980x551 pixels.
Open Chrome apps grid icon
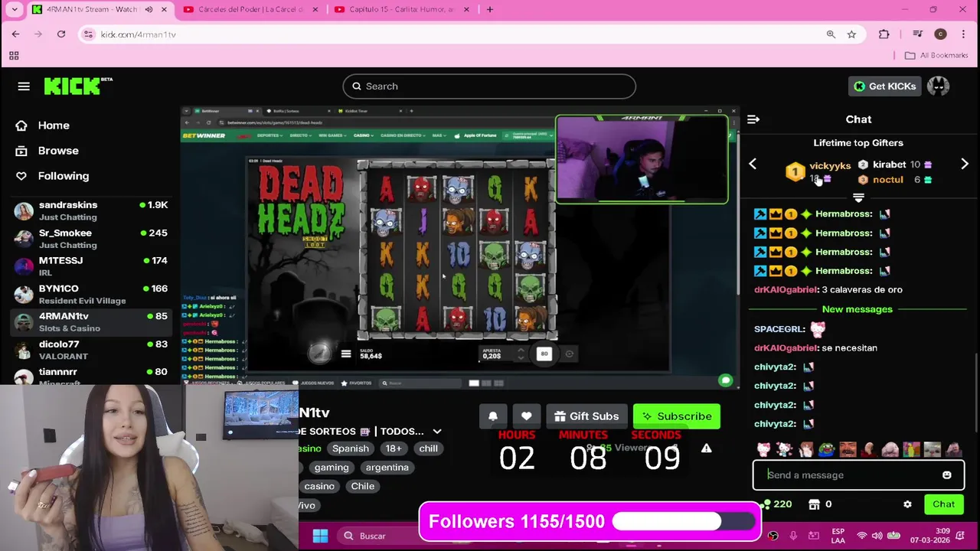coord(14,55)
